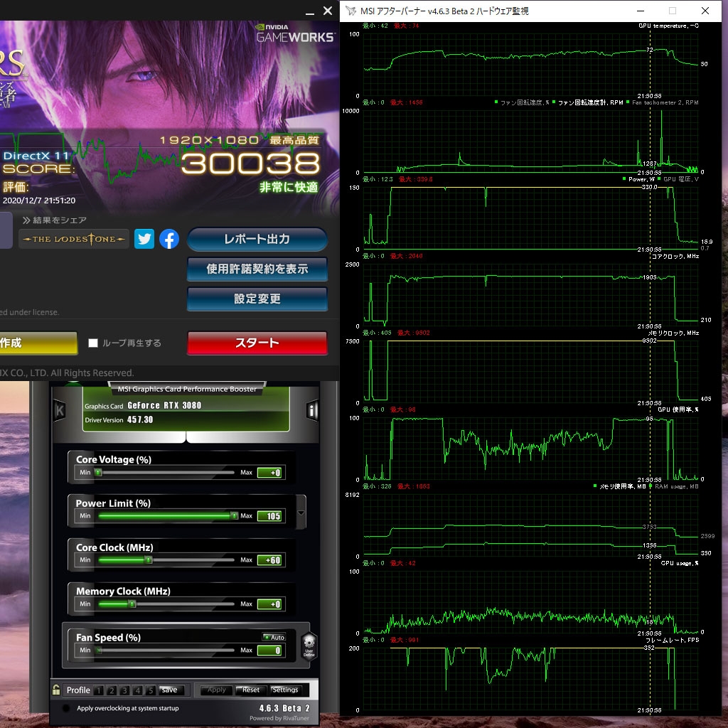Click the memory clock (メモリクロック) graph

click(530, 372)
